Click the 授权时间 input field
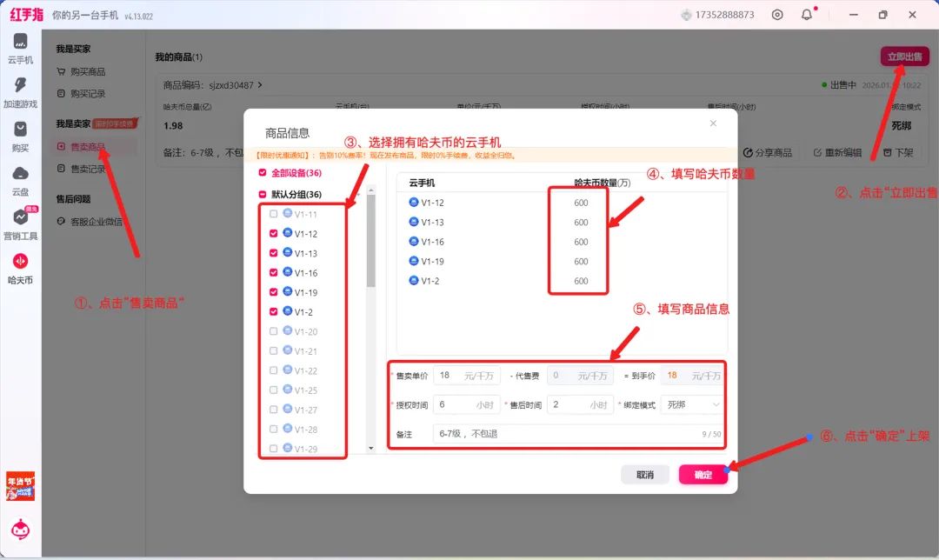939x560 pixels. pos(466,405)
